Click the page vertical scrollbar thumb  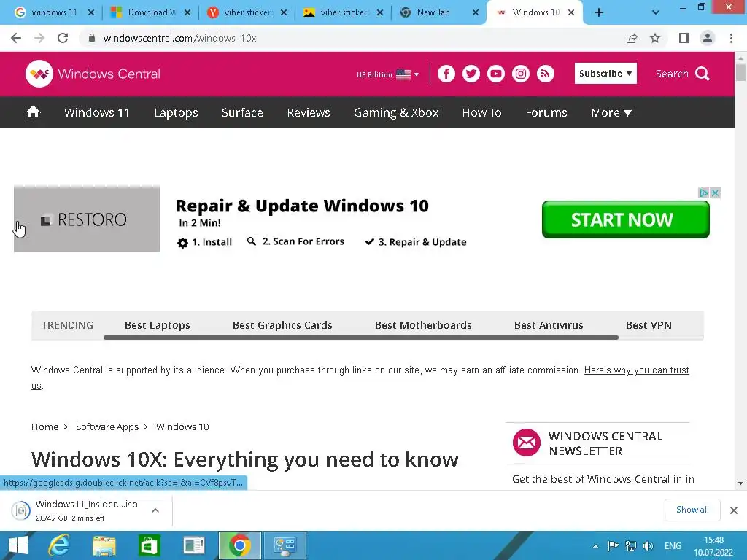(x=740, y=72)
